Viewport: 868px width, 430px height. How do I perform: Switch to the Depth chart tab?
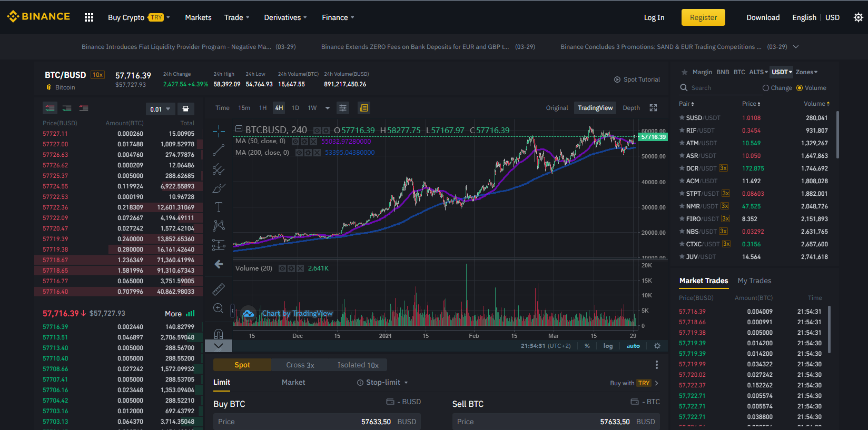631,108
